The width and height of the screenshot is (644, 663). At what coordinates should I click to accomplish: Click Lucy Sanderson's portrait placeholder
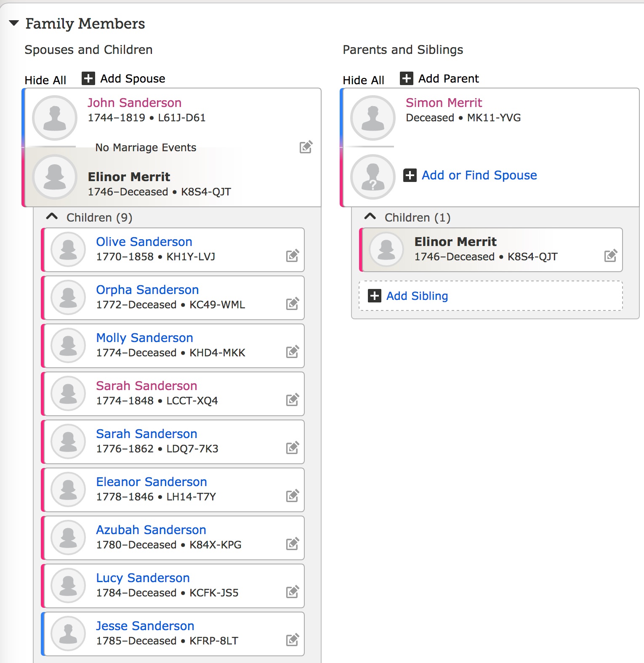tap(68, 585)
